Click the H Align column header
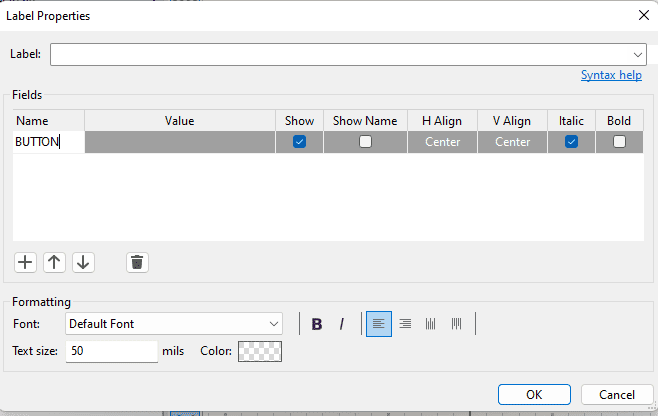This screenshot has height=416, width=658. [442, 121]
